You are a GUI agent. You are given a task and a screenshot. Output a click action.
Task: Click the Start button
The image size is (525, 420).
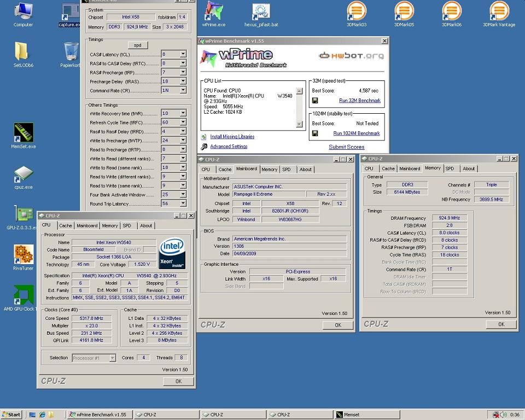(x=11, y=415)
